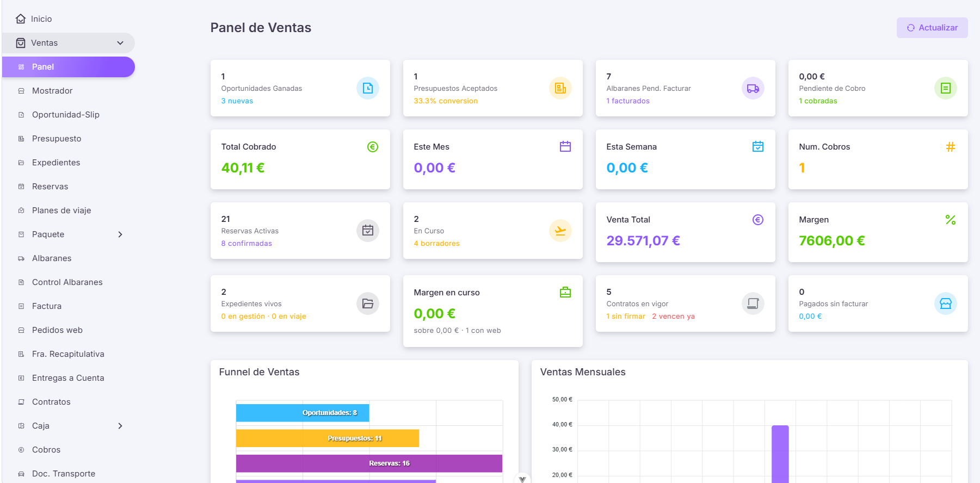Click the calendar icon on Este Mes
The image size is (980, 483).
point(565,147)
